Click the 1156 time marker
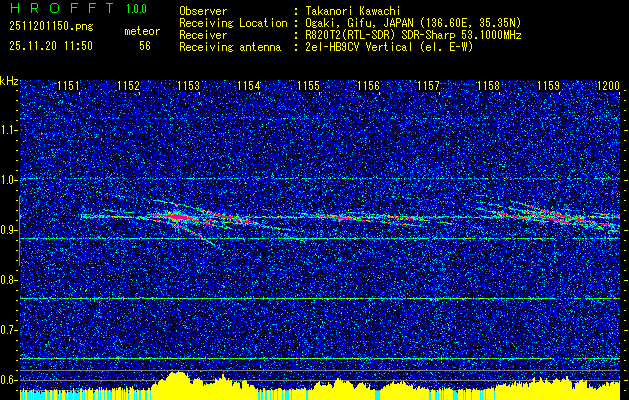 (369, 85)
